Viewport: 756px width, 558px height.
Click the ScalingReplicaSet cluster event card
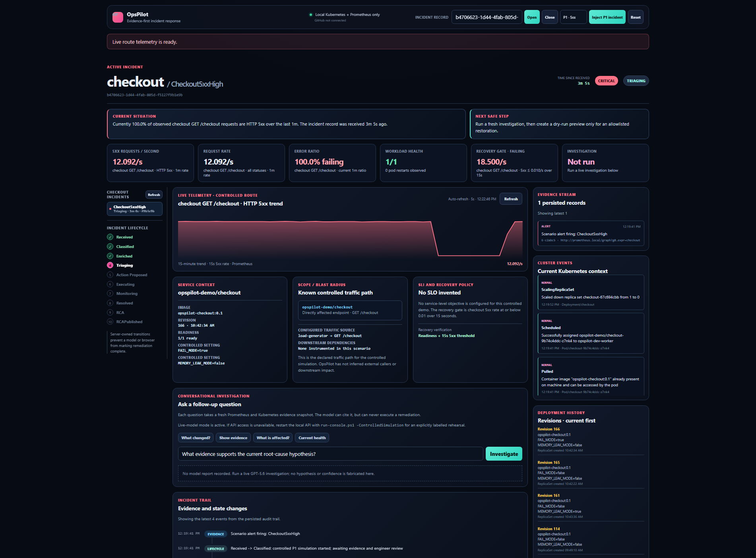click(x=591, y=293)
